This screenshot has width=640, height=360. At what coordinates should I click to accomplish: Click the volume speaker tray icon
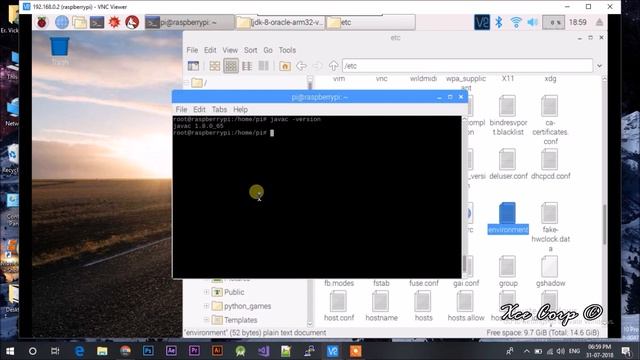[x=532, y=22]
